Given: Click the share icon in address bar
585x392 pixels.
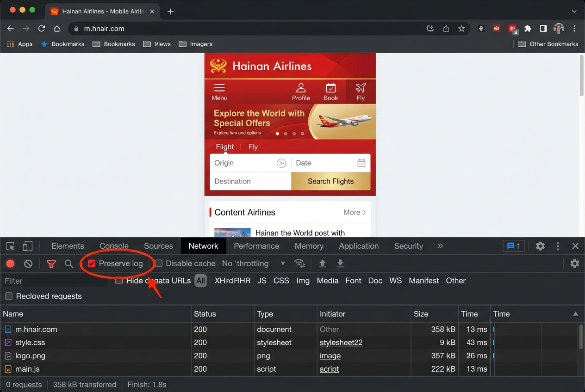Looking at the screenshot, I should pos(446,29).
